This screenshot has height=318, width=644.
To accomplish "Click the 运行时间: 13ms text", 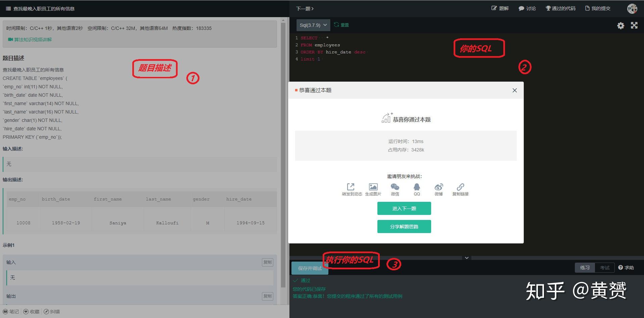I will 406,141.
